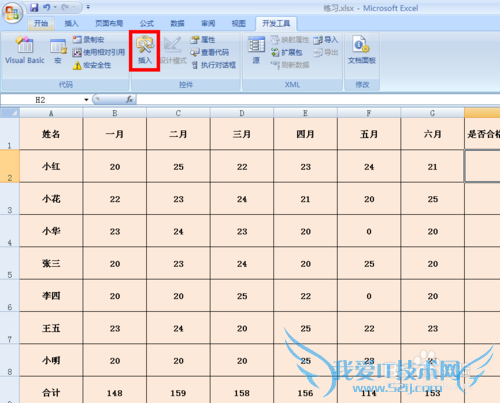This screenshot has height=403, width=500.
Task: Select row 5 header
Action: click(x=10, y=263)
